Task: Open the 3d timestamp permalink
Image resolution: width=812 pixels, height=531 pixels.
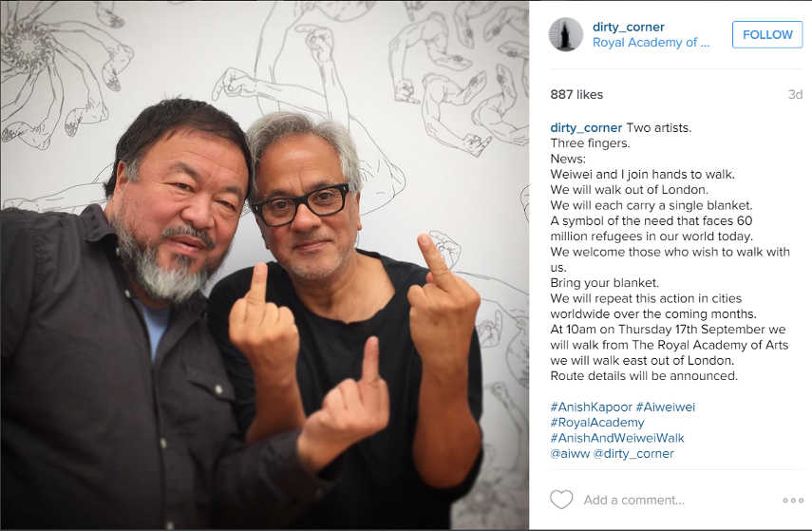Action: point(795,94)
